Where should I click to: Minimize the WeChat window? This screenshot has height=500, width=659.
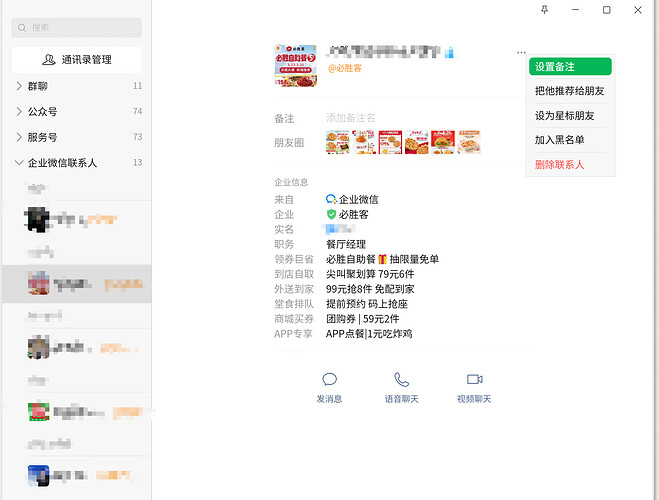pos(576,10)
